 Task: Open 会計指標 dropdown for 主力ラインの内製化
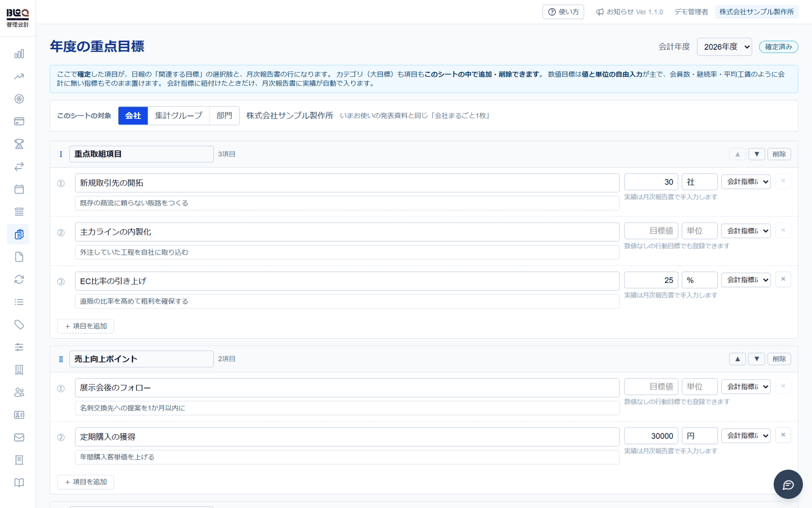746,231
